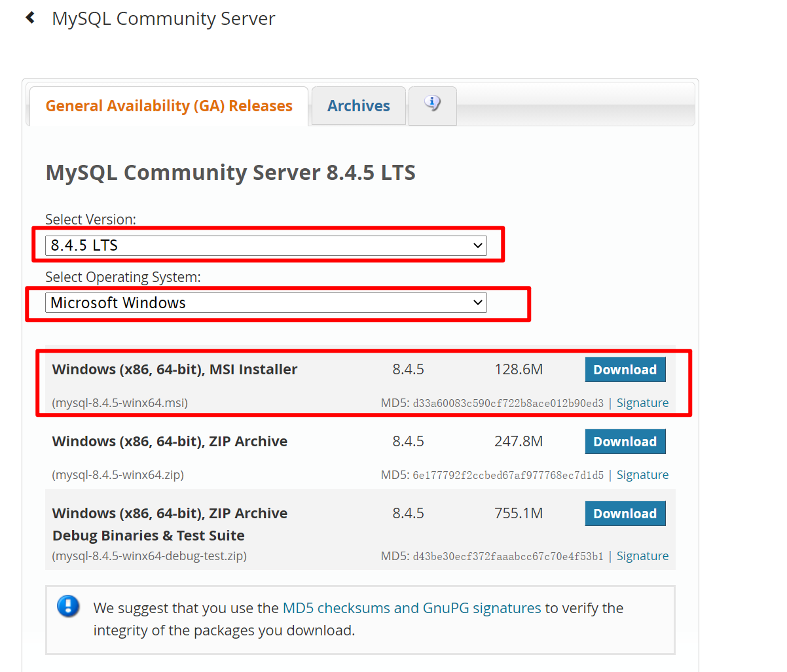Open the Signature link for the MSI Installer
The width and height of the screenshot is (787, 672).
pos(642,402)
